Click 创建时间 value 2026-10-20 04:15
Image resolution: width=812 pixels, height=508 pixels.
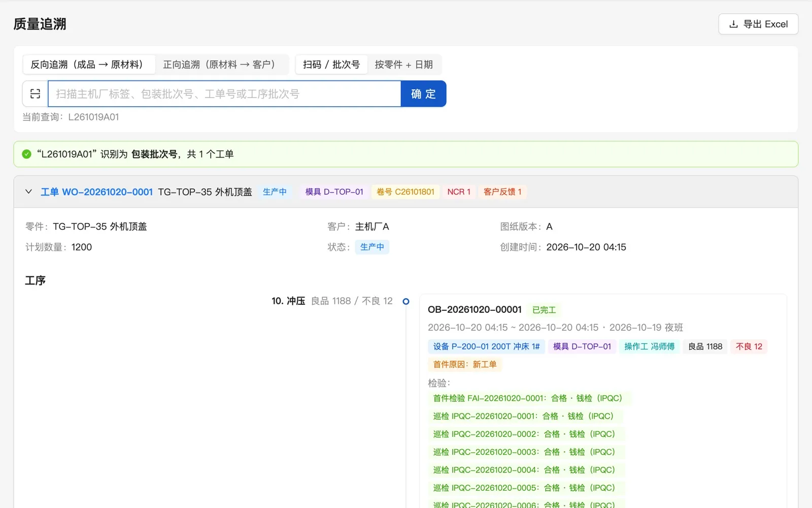pyautogui.click(x=586, y=247)
